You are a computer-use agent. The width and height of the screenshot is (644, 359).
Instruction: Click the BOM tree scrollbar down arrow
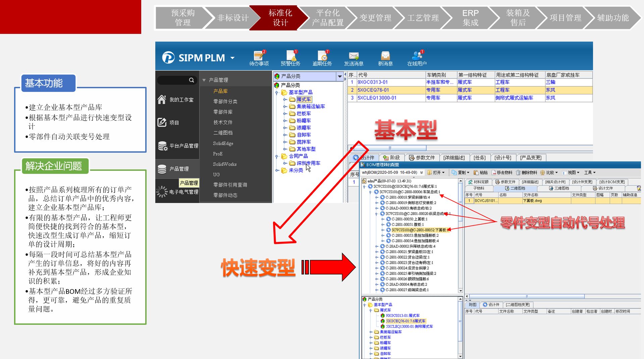[x=461, y=291]
